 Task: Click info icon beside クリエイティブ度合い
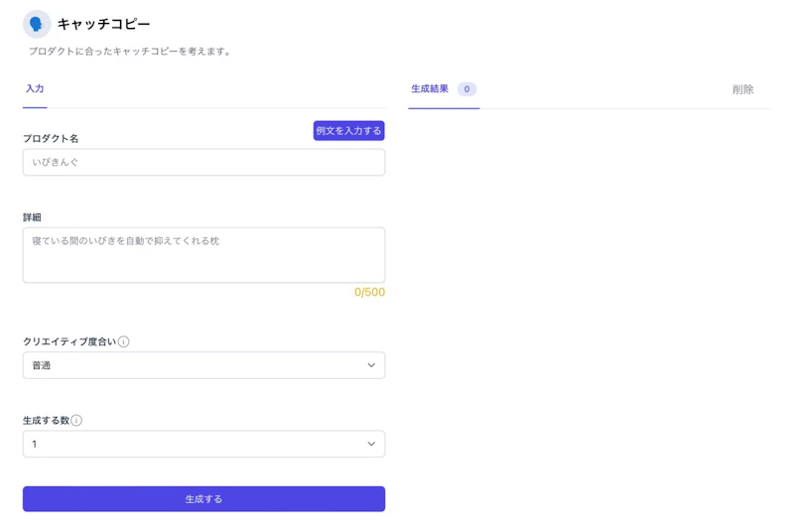(124, 341)
